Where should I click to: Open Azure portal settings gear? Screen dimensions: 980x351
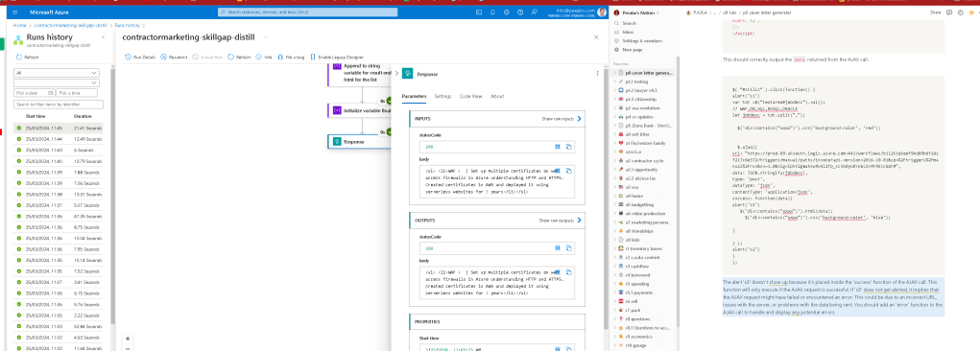tap(506, 12)
